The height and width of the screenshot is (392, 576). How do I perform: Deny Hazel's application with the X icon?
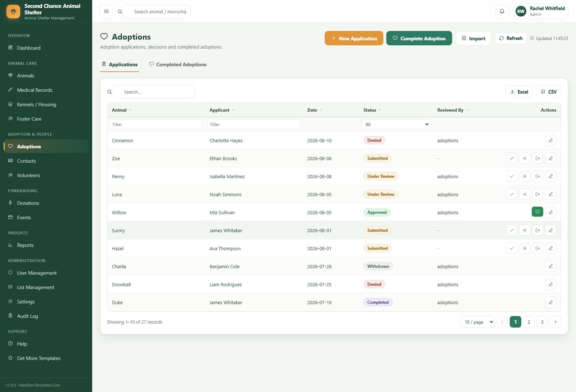pyautogui.click(x=525, y=248)
